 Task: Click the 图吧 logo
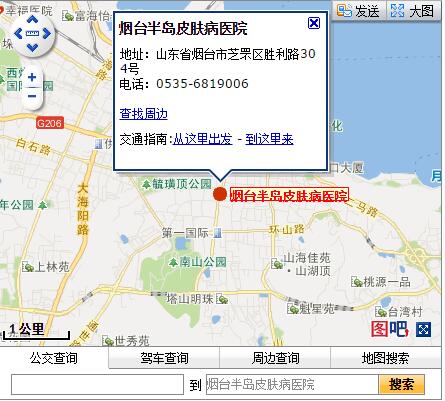[390, 329]
